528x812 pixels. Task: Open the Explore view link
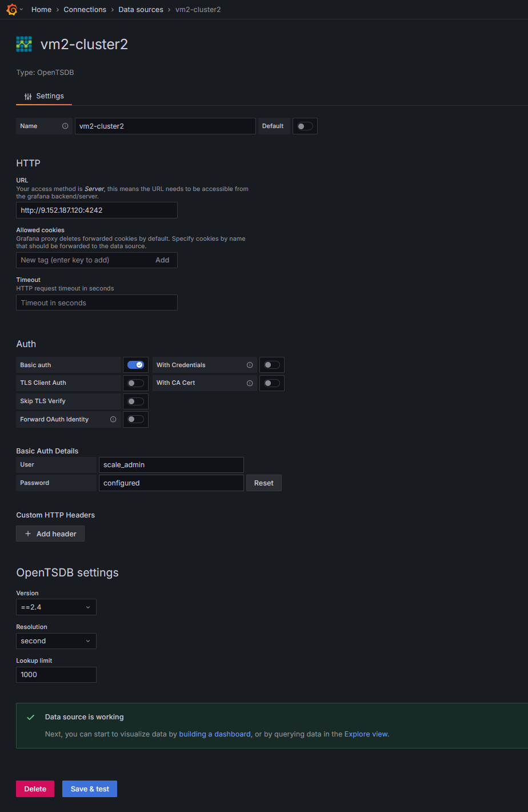366,734
